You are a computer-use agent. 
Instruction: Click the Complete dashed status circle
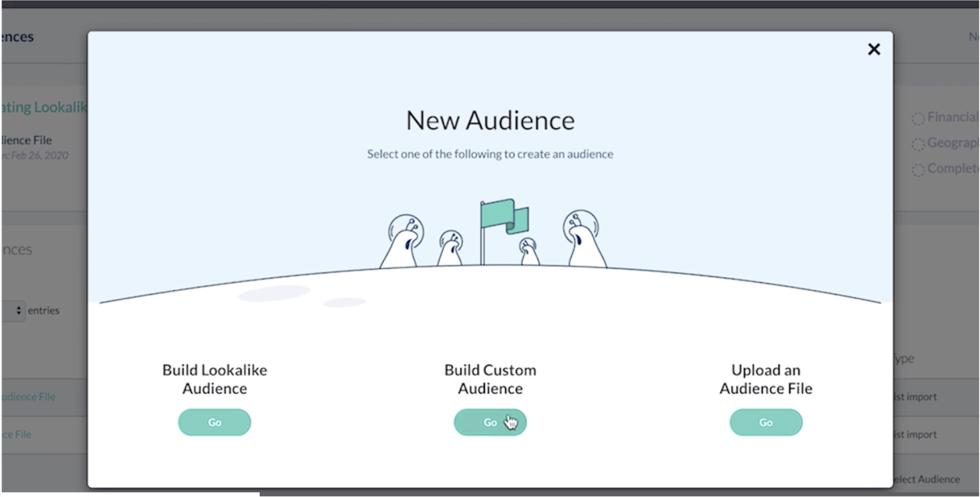918,170
